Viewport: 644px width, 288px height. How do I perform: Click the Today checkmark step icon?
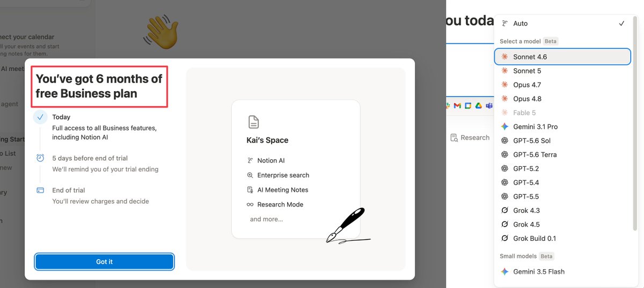coord(40,117)
